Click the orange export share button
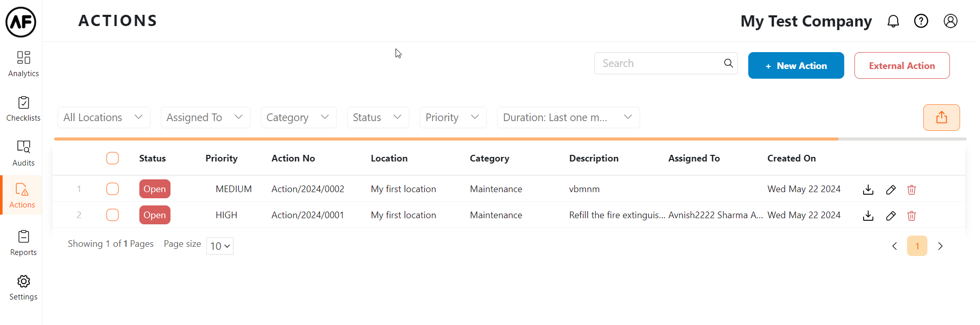The image size is (980, 325). [941, 118]
